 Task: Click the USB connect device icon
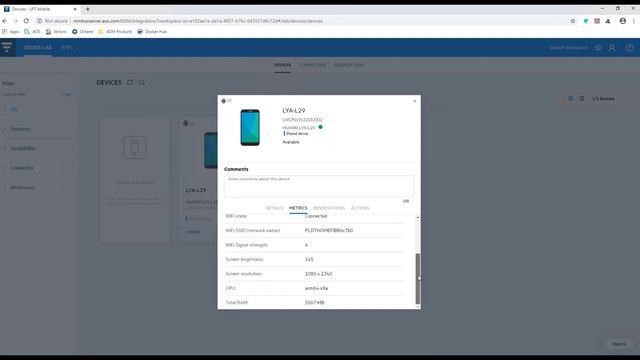click(135, 147)
